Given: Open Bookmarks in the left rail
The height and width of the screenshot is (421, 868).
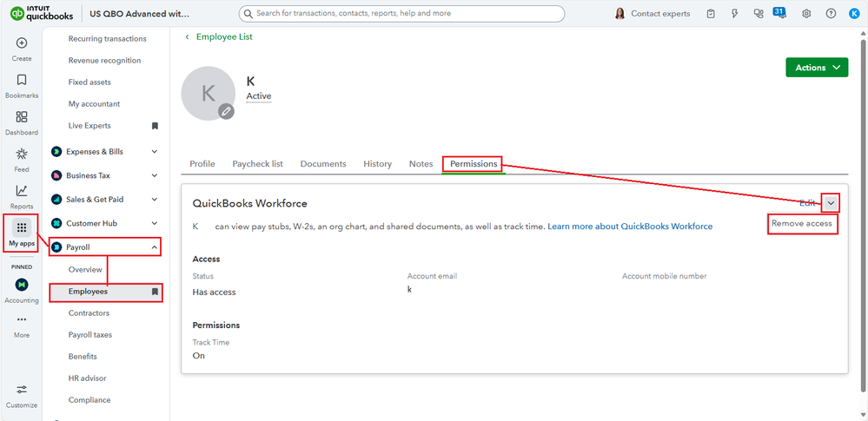Looking at the screenshot, I should pos(22,80).
